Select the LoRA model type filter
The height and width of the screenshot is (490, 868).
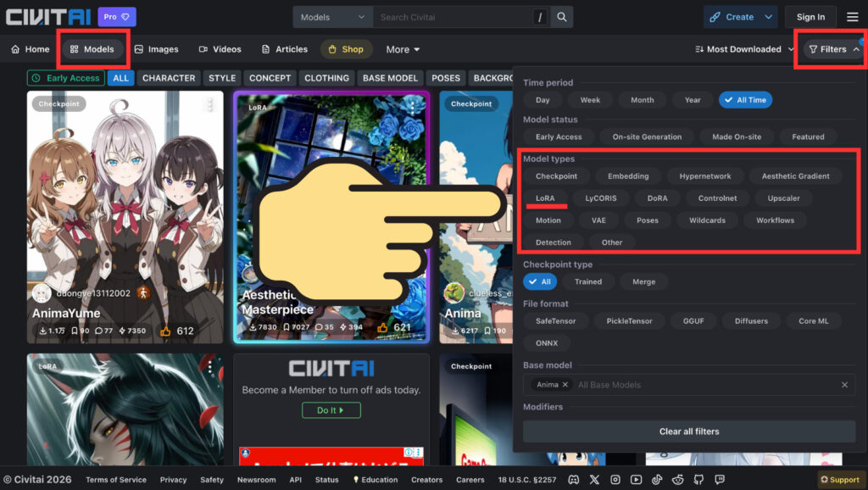[x=545, y=198]
